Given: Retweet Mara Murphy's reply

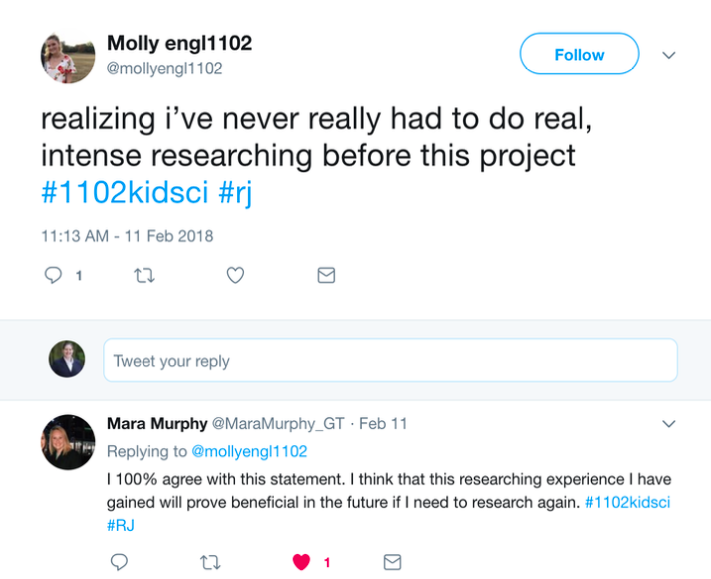Looking at the screenshot, I should 210,561.
